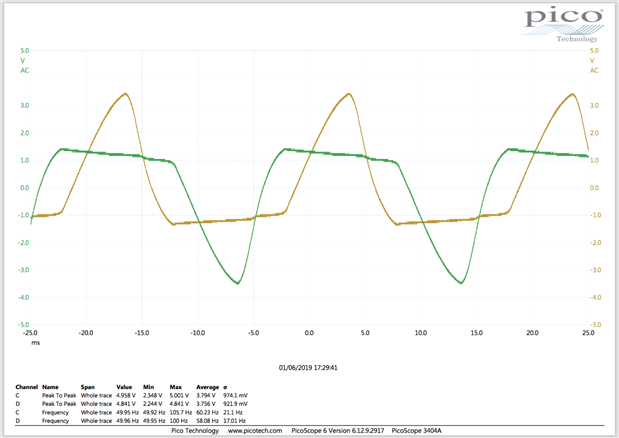Click the -25.0 time axis label

click(x=32, y=334)
